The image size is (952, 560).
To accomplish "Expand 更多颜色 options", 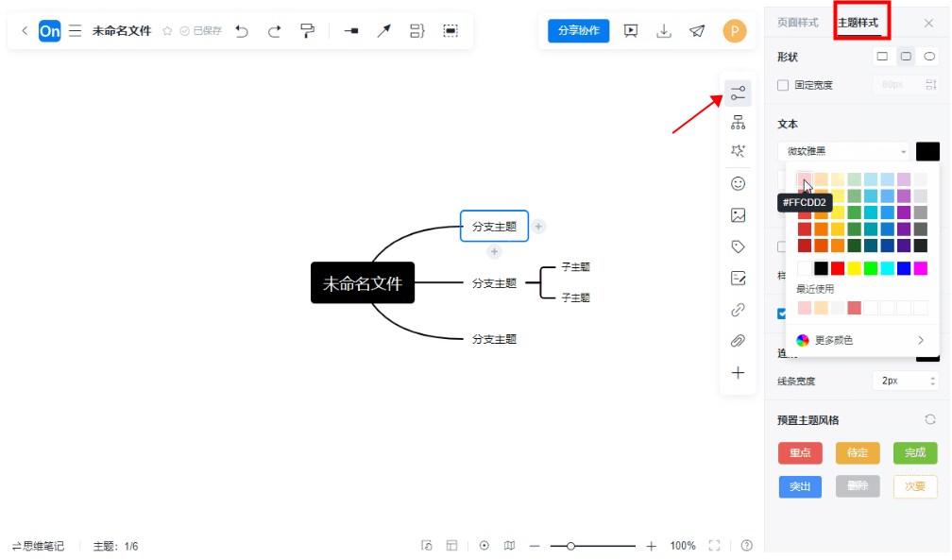I will pos(861,340).
